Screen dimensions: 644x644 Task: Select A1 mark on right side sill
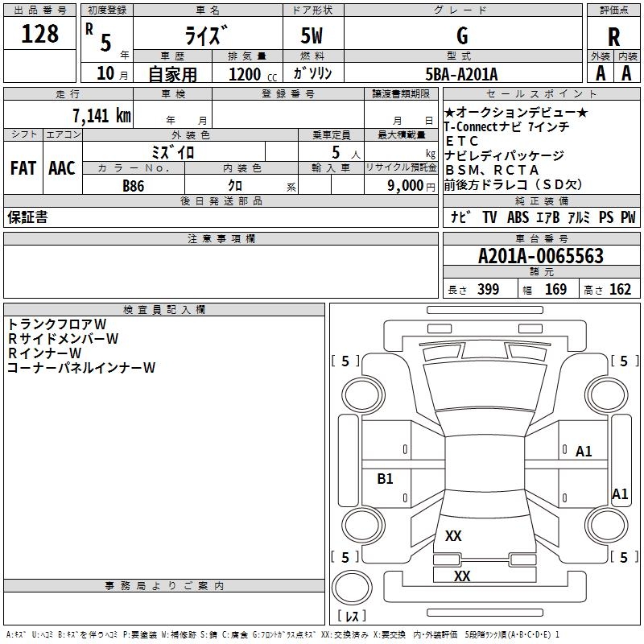pos(620,493)
